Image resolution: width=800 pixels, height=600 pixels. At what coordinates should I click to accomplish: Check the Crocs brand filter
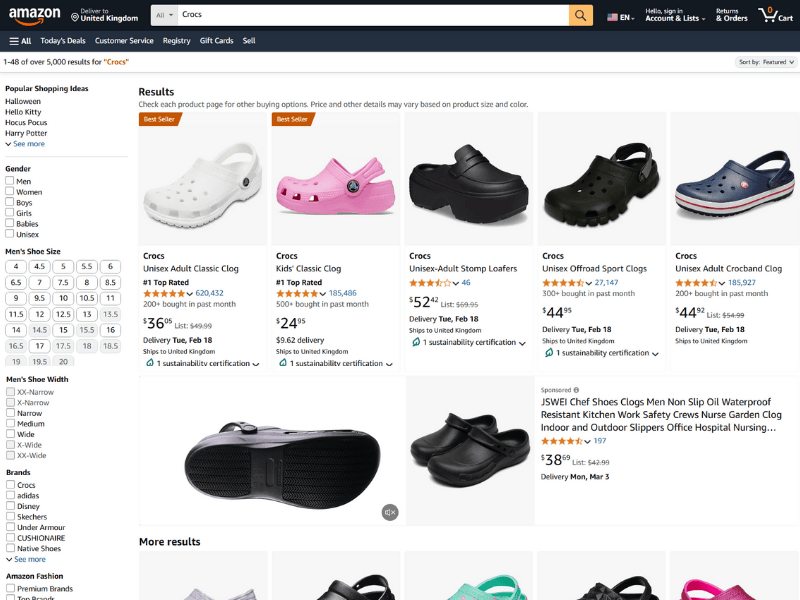coord(12,484)
